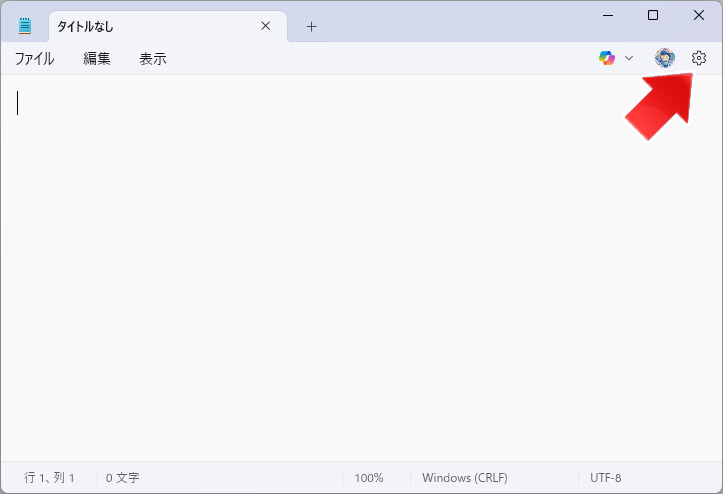
Task: Open the Notepad settings gear icon
Action: (x=699, y=58)
